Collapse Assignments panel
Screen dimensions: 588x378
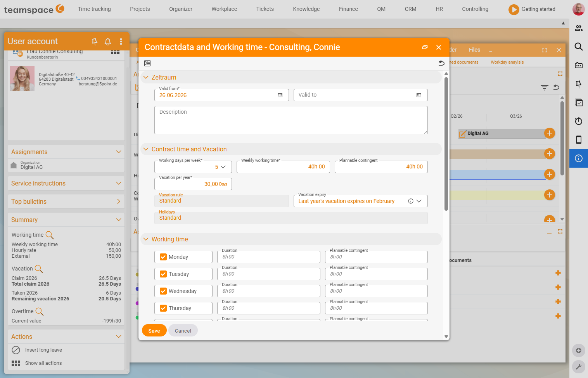119,152
